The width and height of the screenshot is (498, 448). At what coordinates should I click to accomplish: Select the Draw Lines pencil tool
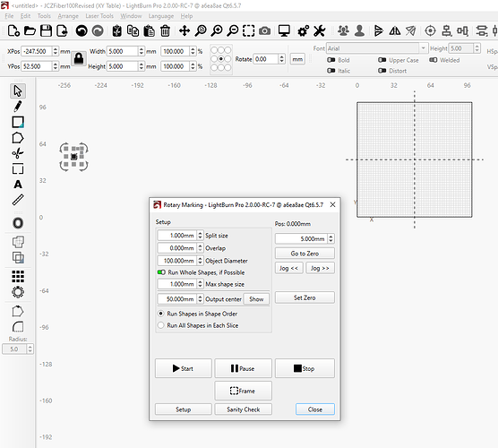click(x=18, y=107)
